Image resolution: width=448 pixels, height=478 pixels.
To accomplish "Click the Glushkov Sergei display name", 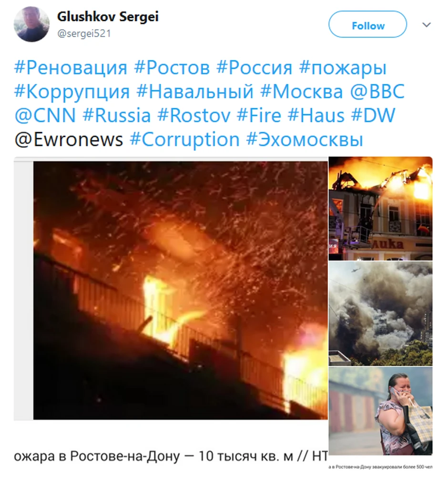I will coord(108,17).
